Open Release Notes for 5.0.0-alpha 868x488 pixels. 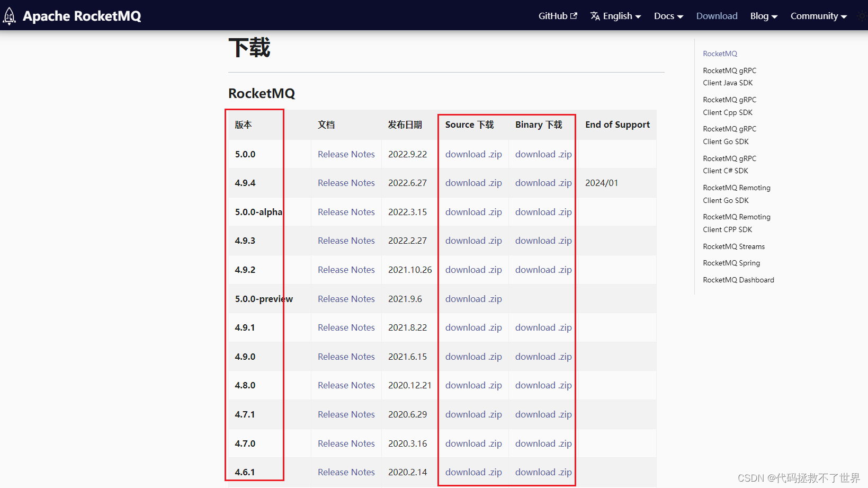click(346, 212)
